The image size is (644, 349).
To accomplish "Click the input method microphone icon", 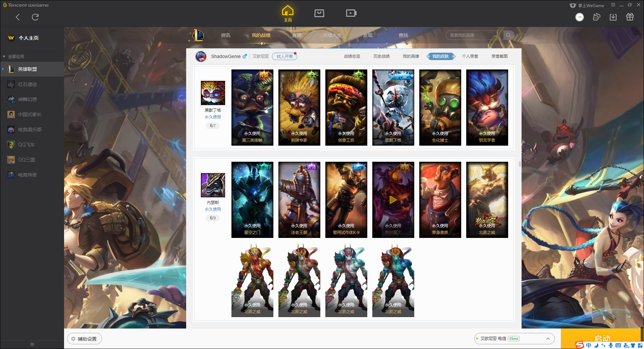I will coord(611,345).
